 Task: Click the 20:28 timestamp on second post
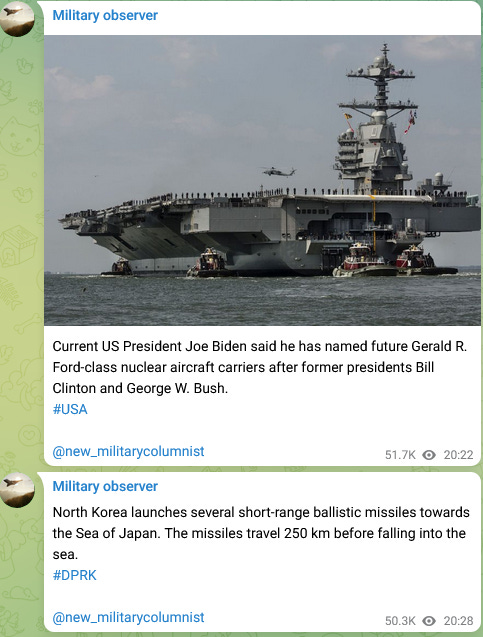tap(458, 621)
